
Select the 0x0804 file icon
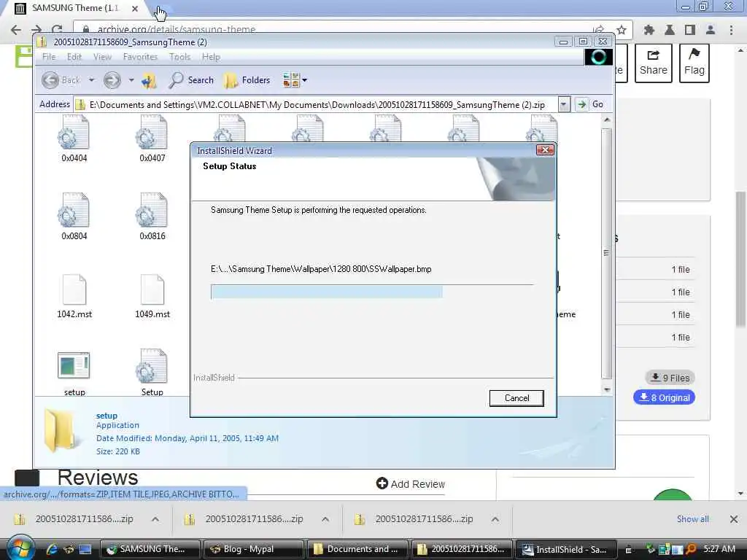coord(74,217)
